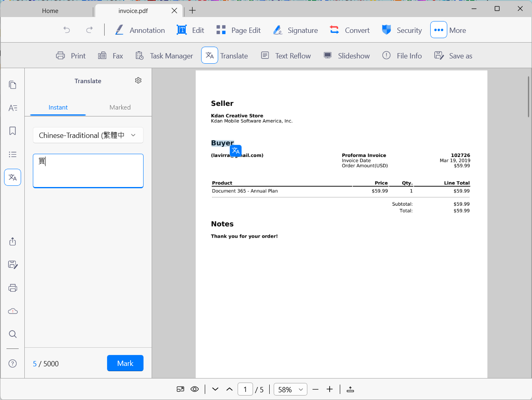Screen dimensions: 532x400
Task: Click the Redo arrow icon
Action: pos(89,30)
